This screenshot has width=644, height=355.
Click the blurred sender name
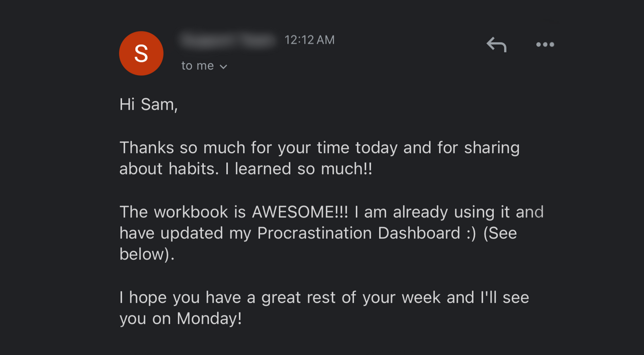tap(228, 40)
